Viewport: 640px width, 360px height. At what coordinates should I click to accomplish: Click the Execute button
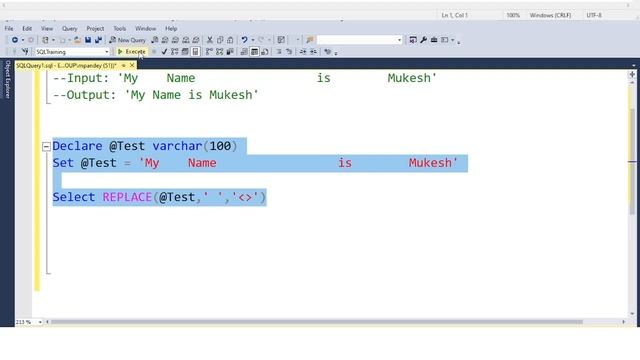tap(131, 52)
